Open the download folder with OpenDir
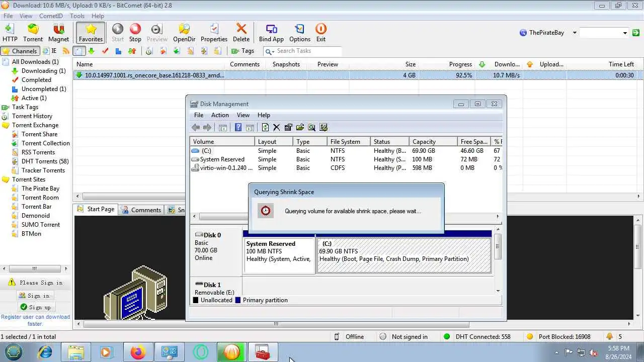This screenshot has height=362, width=644. coord(184,33)
